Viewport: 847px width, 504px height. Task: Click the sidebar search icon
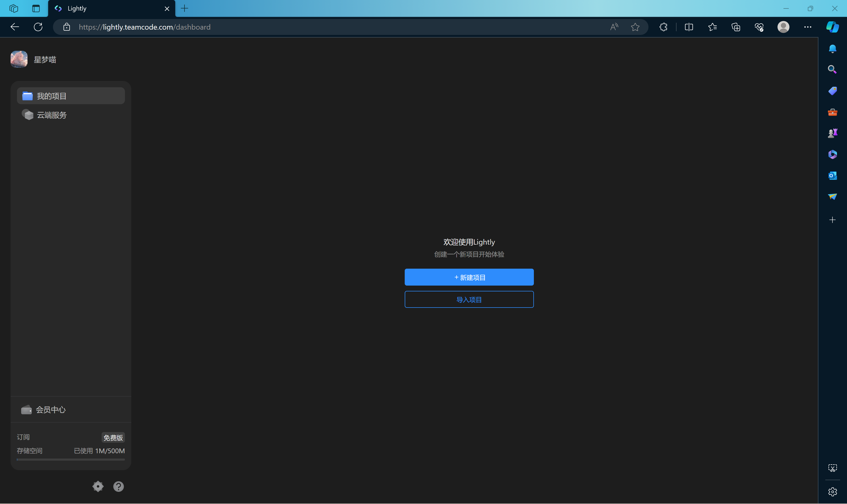click(832, 70)
